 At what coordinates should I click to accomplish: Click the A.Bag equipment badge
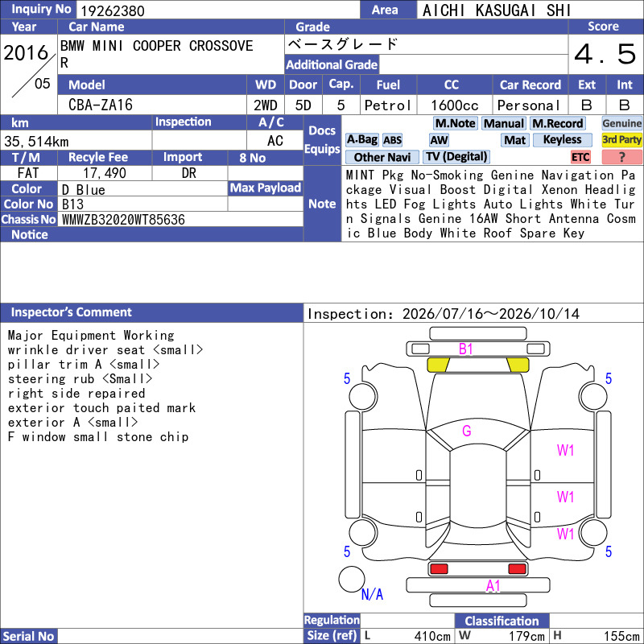(361, 139)
